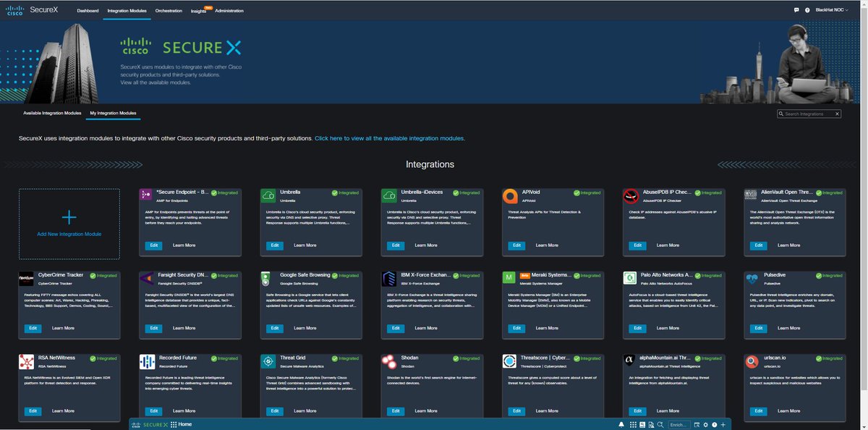
Task: Open the Insights beta tab
Action: click(x=200, y=11)
